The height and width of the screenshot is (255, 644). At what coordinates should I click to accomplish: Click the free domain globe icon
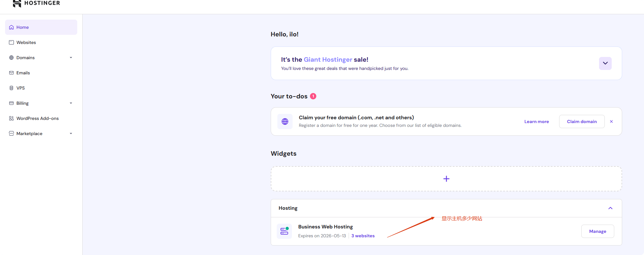click(x=285, y=121)
